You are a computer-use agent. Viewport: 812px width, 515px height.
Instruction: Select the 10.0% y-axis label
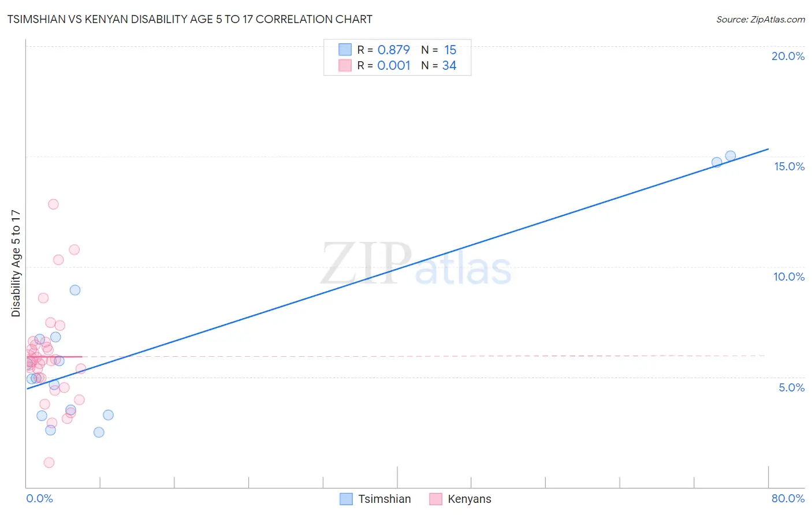point(789,277)
